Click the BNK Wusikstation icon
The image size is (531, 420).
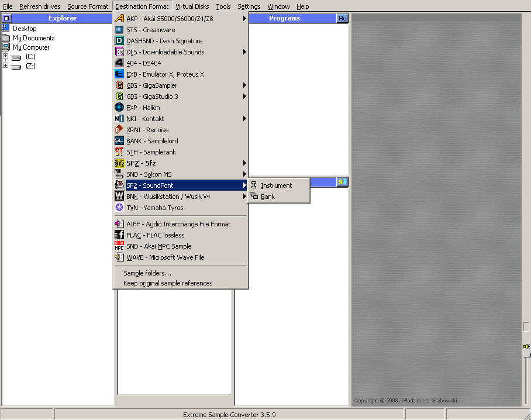coord(119,197)
